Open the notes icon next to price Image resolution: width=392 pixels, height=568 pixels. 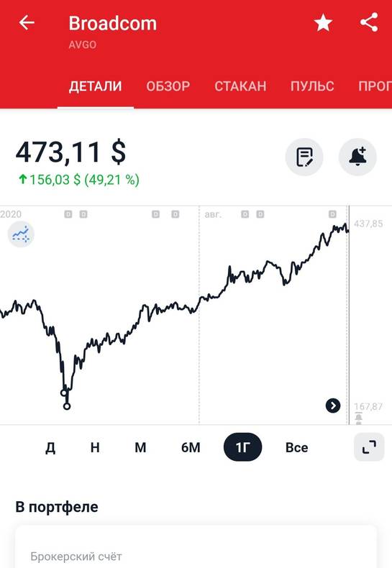(x=304, y=157)
